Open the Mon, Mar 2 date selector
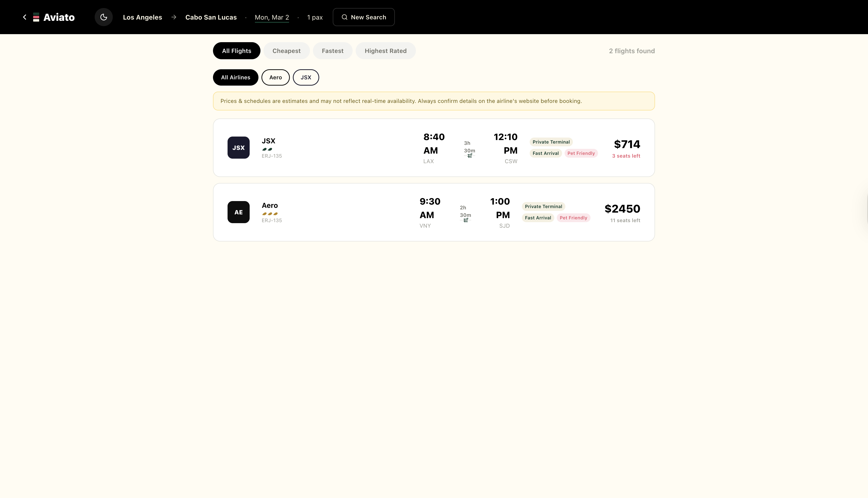This screenshot has height=498, width=868. (272, 17)
